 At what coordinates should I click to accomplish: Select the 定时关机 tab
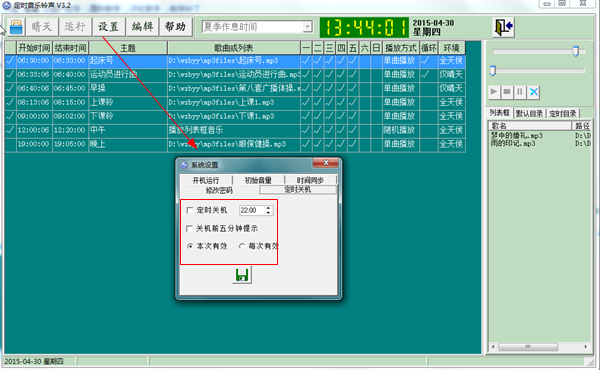pyautogui.click(x=298, y=190)
